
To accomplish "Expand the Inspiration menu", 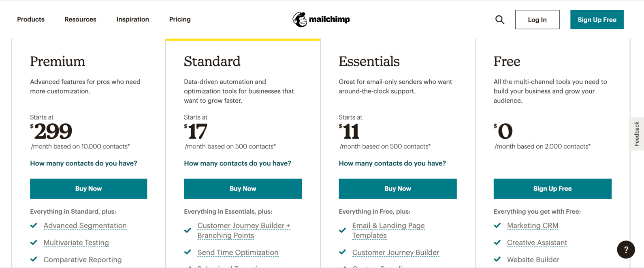I will [132, 19].
